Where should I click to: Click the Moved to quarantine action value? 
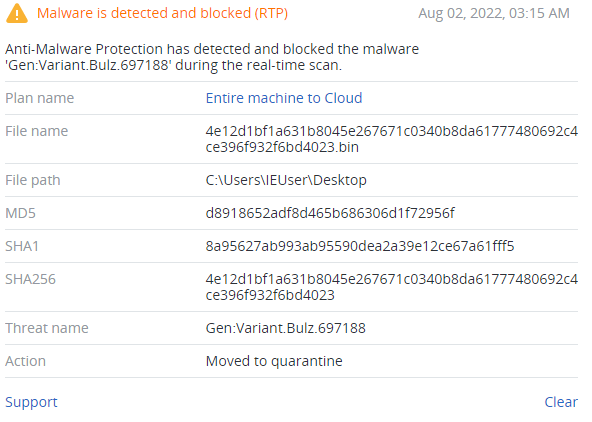click(x=274, y=361)
